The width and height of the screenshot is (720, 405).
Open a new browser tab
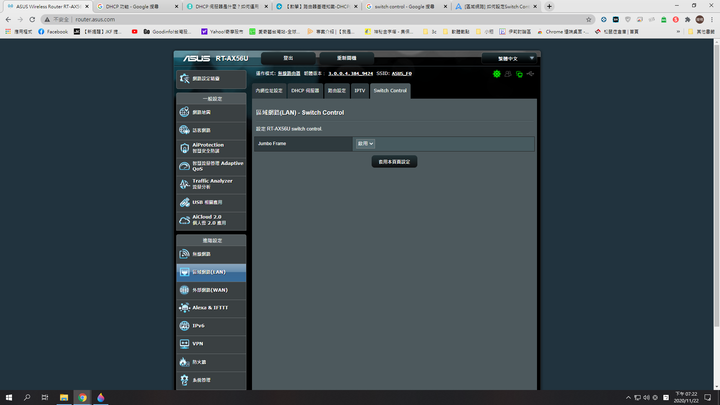click(549, 6)
